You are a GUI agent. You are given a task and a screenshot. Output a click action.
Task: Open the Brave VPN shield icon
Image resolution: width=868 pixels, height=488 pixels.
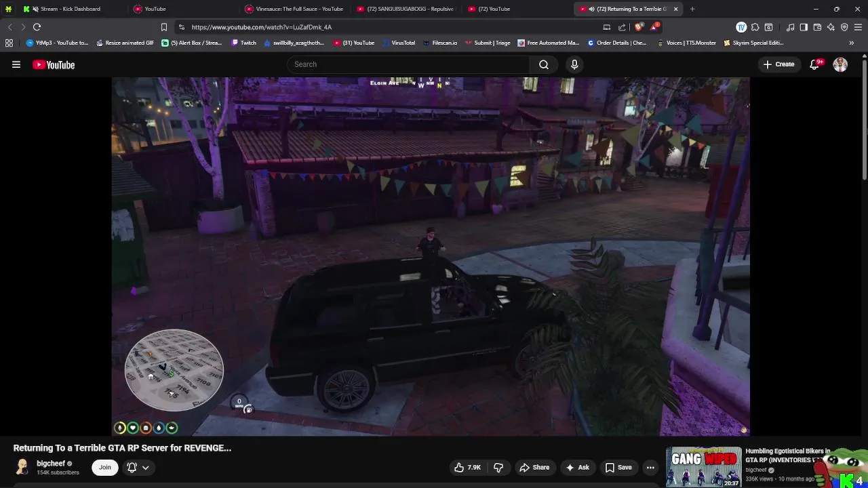point(844,27)
